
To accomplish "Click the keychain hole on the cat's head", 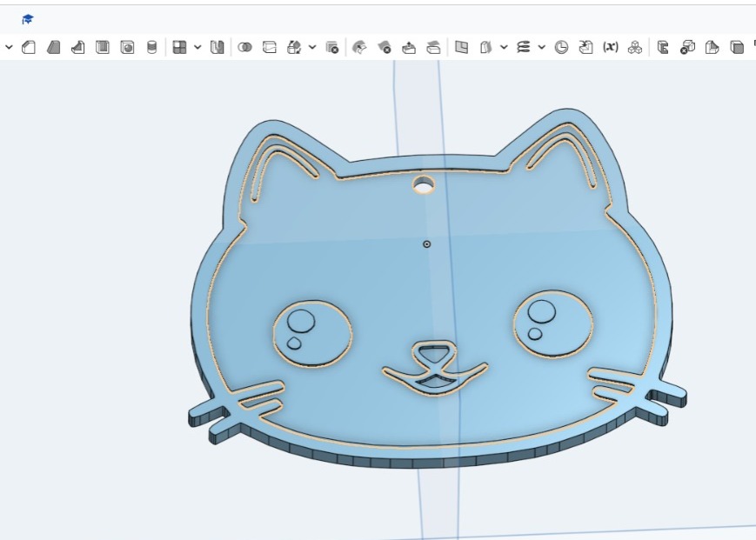I will [424, 184].
